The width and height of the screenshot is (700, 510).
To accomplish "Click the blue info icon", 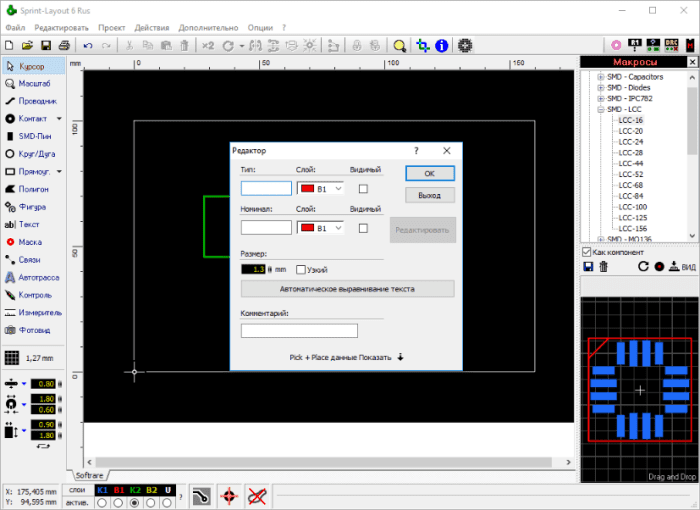I will click(442, 46).
